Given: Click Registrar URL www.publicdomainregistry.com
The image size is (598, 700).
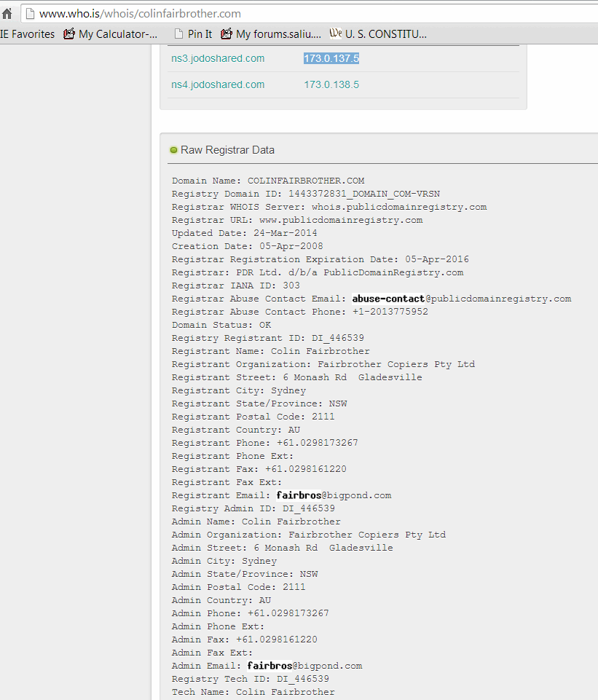Looking at the screenshot, I should (297, 220).
